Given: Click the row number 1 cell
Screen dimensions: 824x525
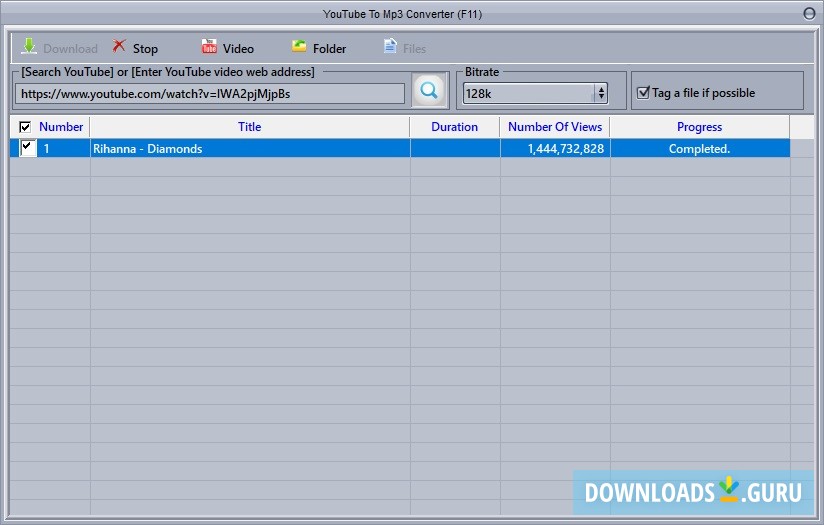Looking at the screenshot, I should click(46, 148).
